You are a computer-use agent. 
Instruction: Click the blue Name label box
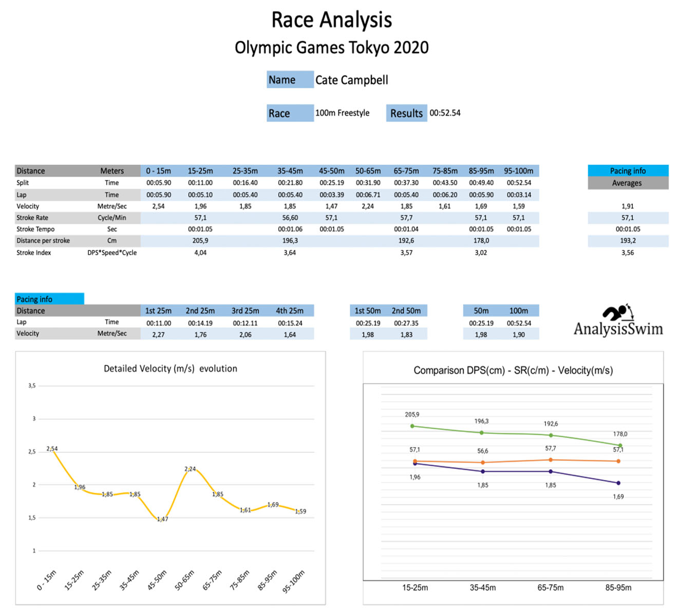[x=290, y=80]
